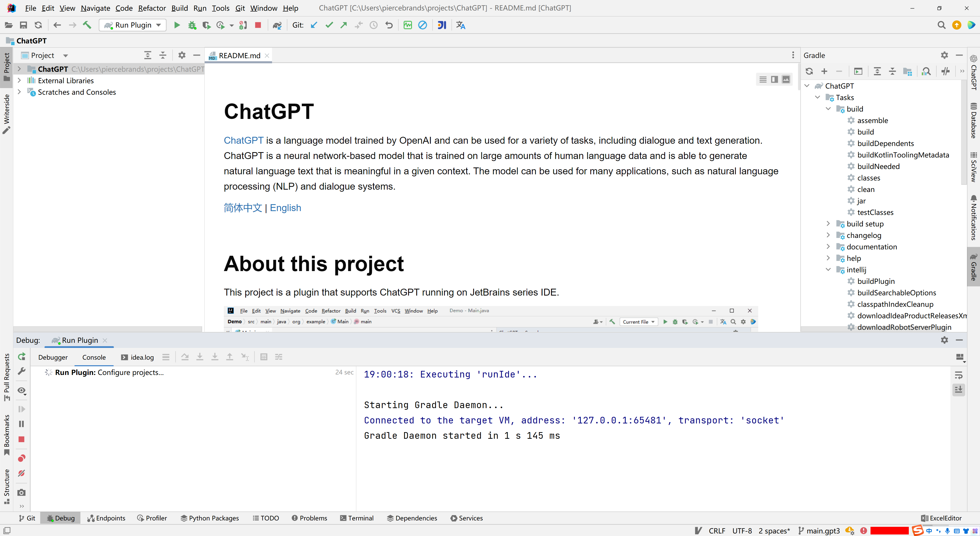Switch to the Debugger tab

tap(53, 357)
